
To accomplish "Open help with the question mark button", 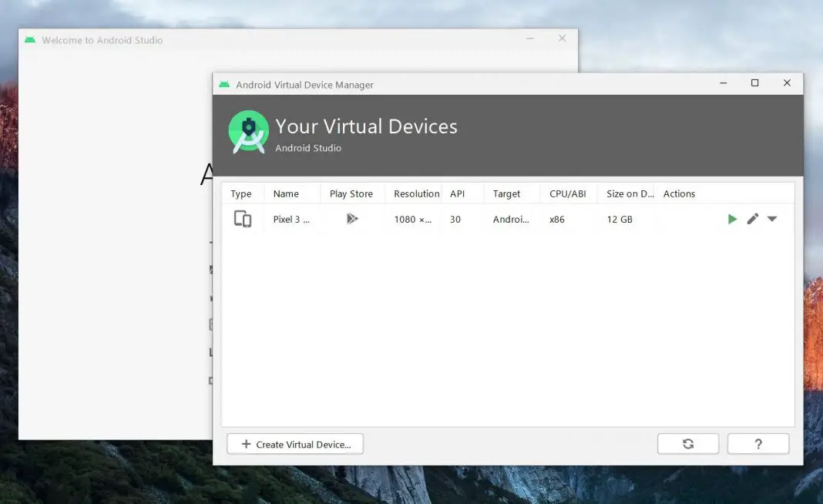I will point(757,443).
